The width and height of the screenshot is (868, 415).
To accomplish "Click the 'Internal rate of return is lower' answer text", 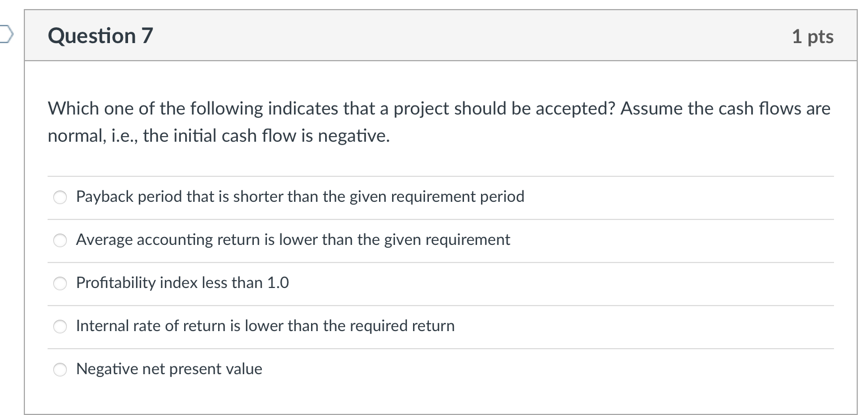I will [x=265, y=326].
